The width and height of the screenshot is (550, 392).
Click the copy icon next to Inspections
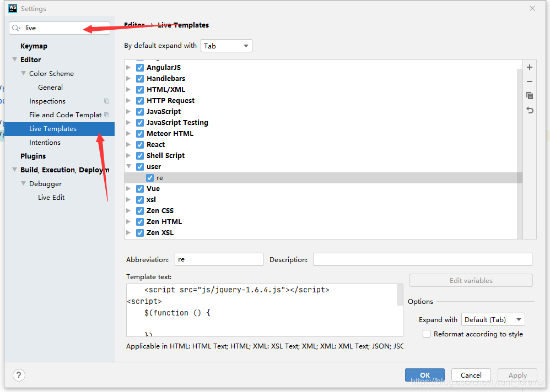(106, 101)
